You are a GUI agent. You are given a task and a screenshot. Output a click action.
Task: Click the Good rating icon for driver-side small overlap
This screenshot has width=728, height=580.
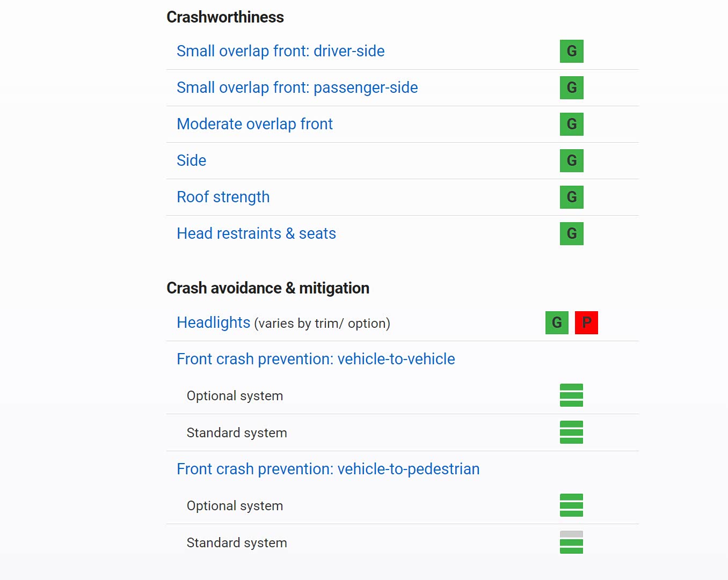[x=571, y=52]
